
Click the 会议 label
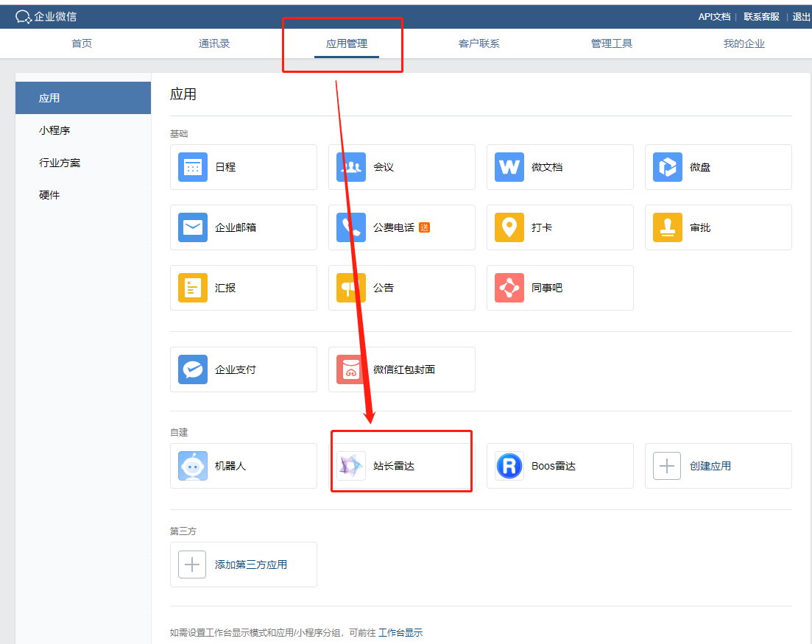(x=384, y=167)
